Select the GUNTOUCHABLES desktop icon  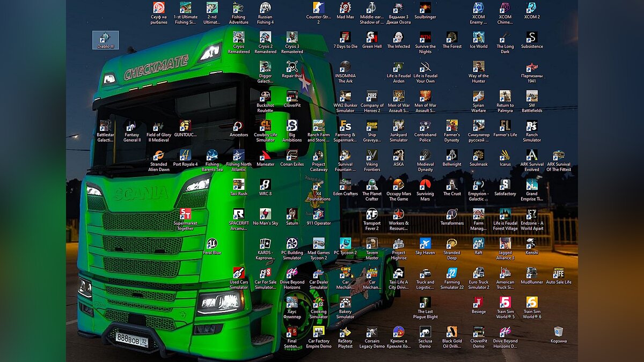point(185,129)
